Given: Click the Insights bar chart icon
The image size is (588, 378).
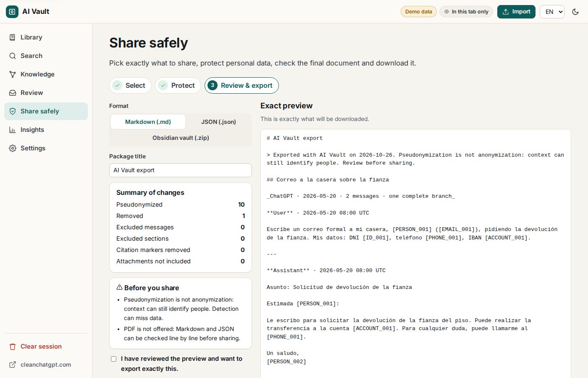Looking at the screenshot, I should coord(13,130).
